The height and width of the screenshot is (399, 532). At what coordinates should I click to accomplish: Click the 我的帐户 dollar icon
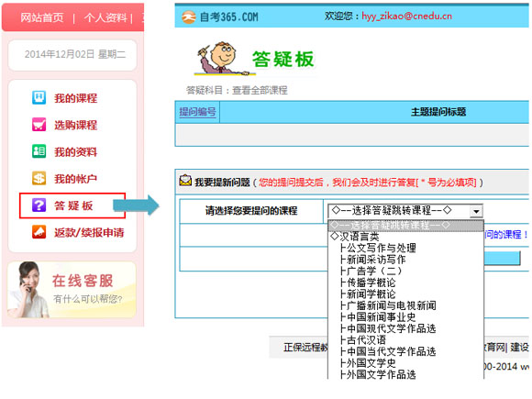[39, 178]
